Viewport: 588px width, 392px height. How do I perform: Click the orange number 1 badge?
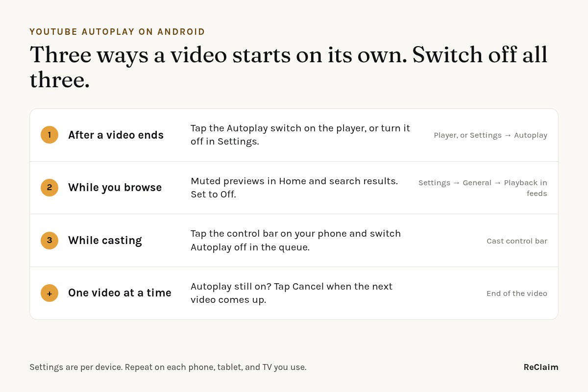[x=49, y=135]
